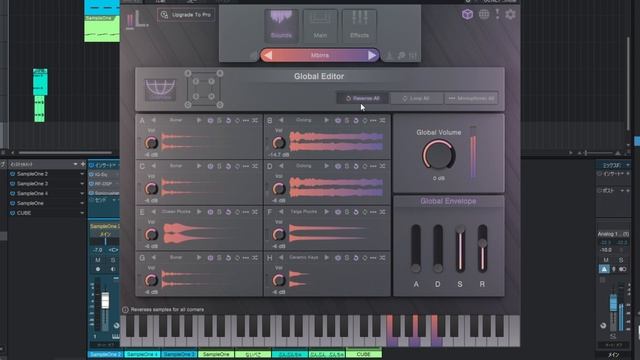Add an instrument with the plus button

[x=83, y=164]
